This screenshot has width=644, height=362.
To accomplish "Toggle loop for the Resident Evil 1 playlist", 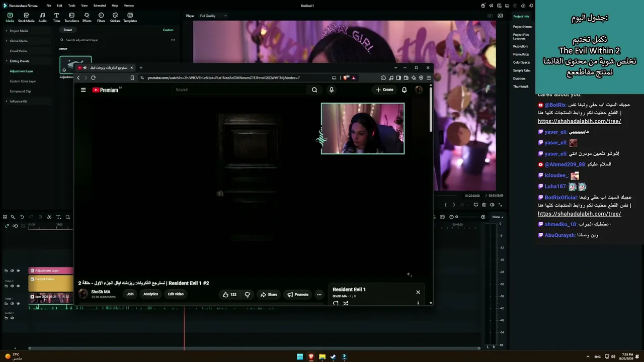I will tap(336, 303).
